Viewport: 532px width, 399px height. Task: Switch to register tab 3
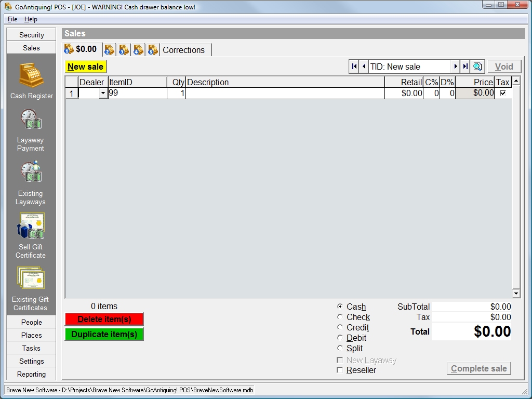tap(124, 50)
